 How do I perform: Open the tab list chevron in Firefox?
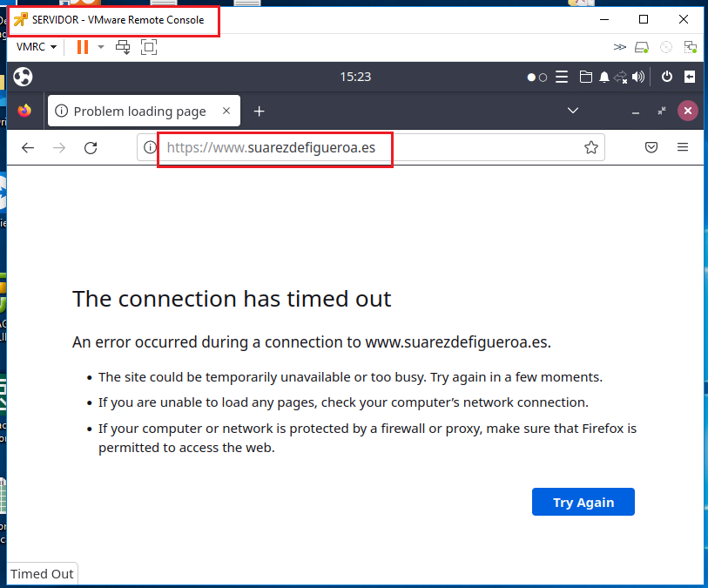(x=573, y=111)
